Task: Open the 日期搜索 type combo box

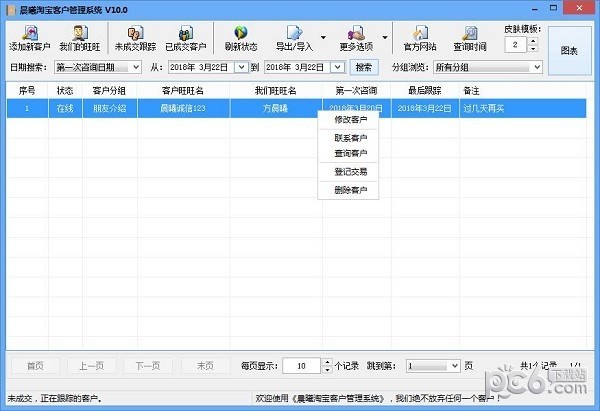Action: point(98,67)
